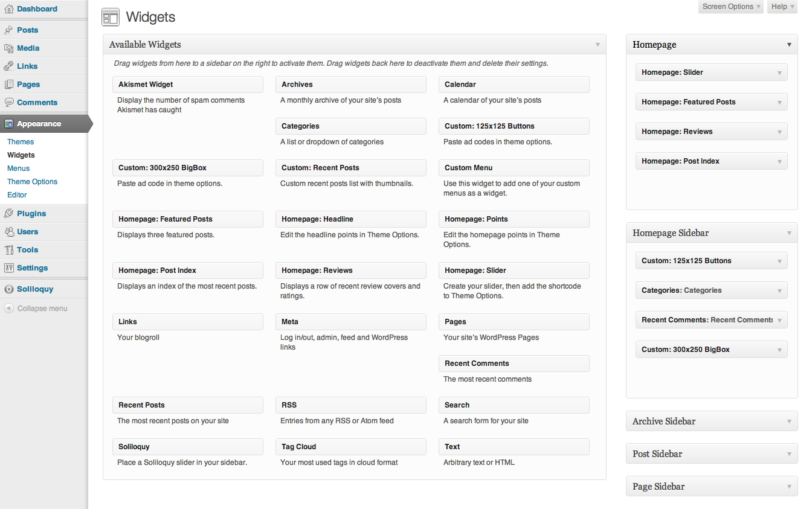Expand the Page Sidebar panel arrow
Image resolution: width=812 pixels, height=509 pixels.
(789, 487)
